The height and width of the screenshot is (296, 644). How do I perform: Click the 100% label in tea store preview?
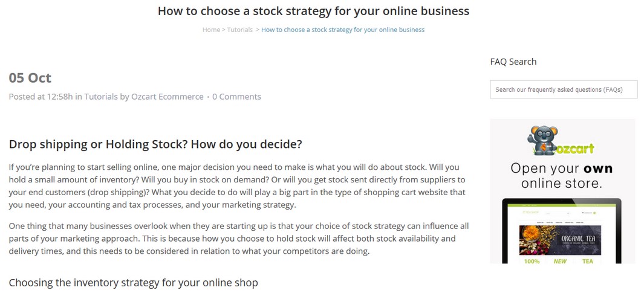[x=532, y=261]
